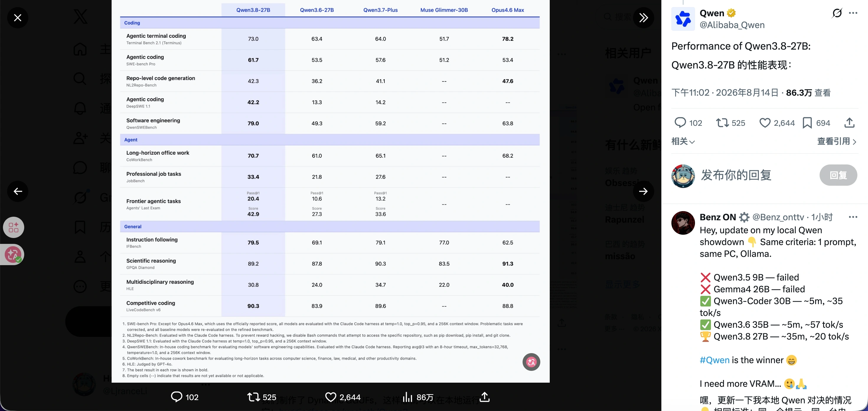Click the 回复 reply button
This screenshot has width=868, height=411.
click(x=838, y=175)
